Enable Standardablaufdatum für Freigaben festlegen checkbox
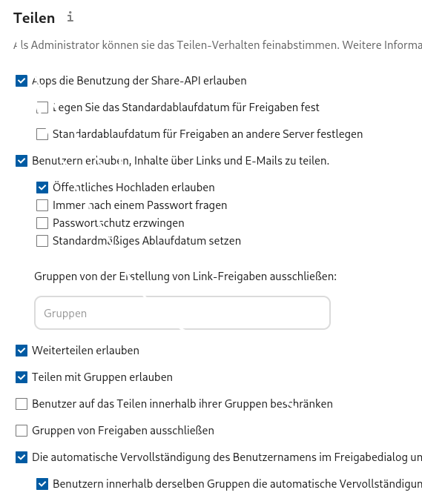This screenshot has height=504, width=422. pyautogui.click(x=42, y=107)
